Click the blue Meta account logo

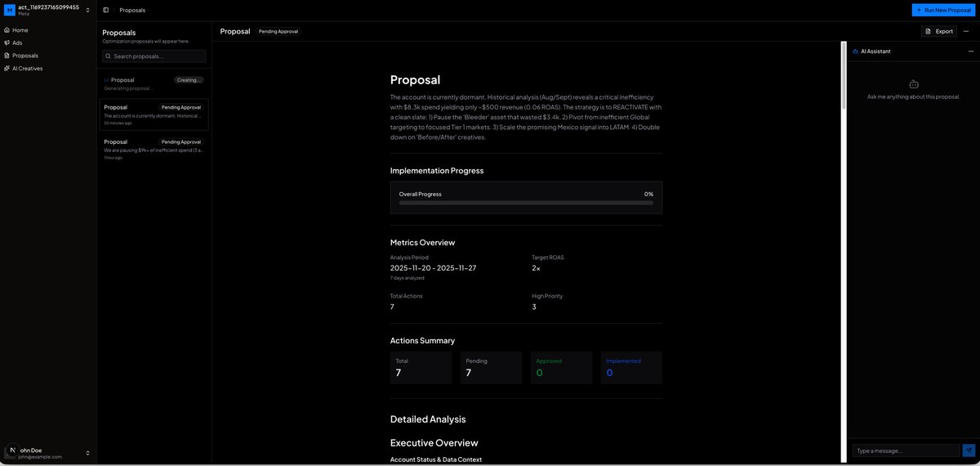[x=10, y=10]
